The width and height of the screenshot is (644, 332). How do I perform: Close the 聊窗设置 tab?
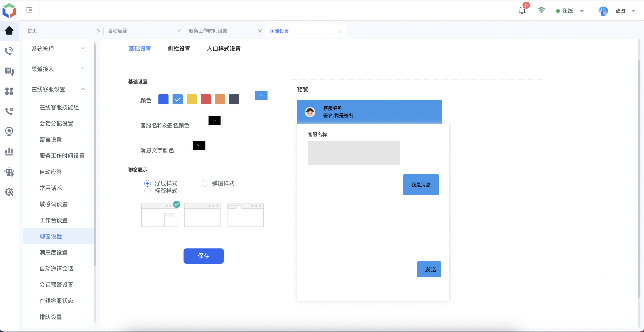[341, 31]
